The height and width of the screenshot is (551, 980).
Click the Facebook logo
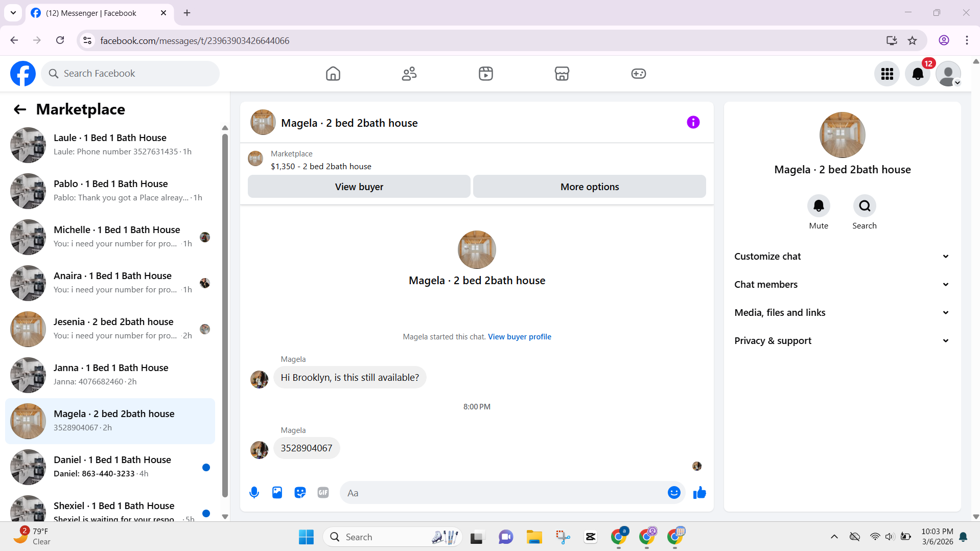tap(23, 74)
